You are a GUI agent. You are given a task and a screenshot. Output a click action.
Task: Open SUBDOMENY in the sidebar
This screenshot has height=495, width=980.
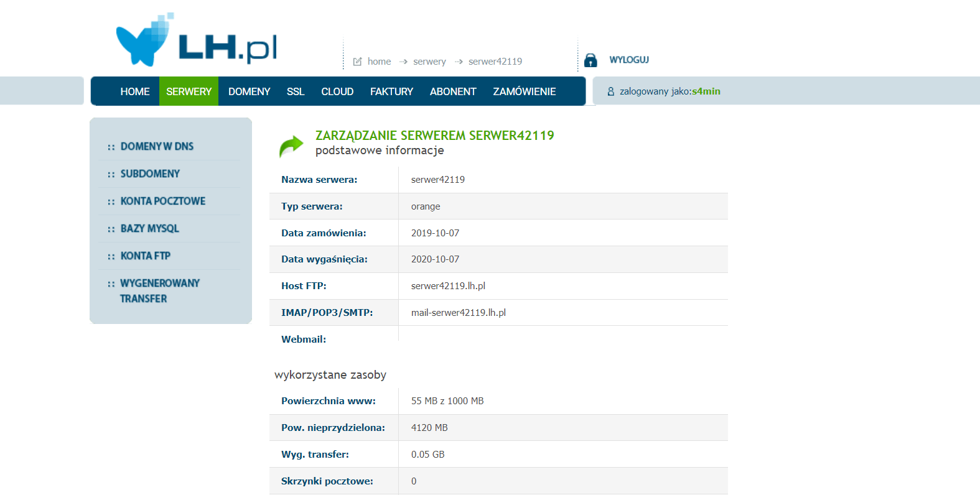150,173
